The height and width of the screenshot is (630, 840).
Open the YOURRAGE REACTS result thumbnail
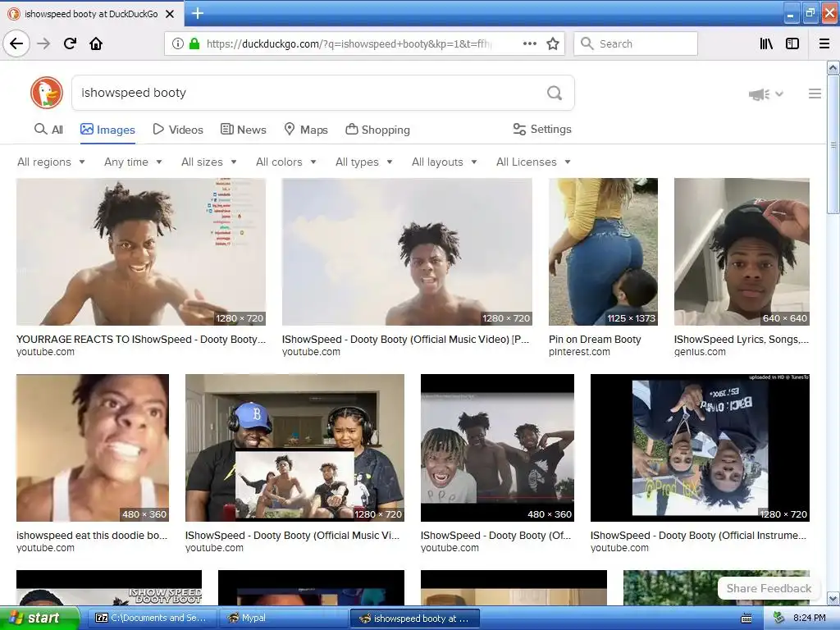141,252
